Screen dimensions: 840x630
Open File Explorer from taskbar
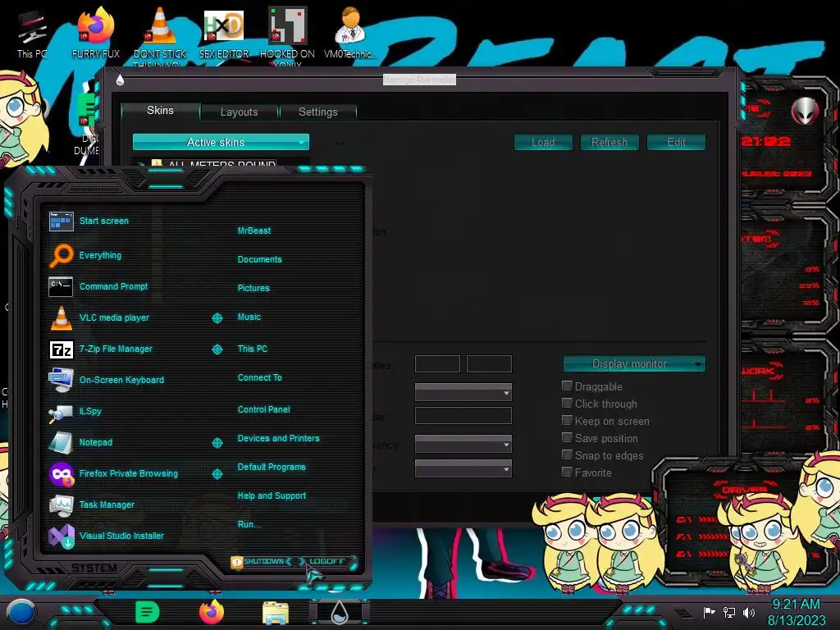pyautogui.click(x=276, y=612)
